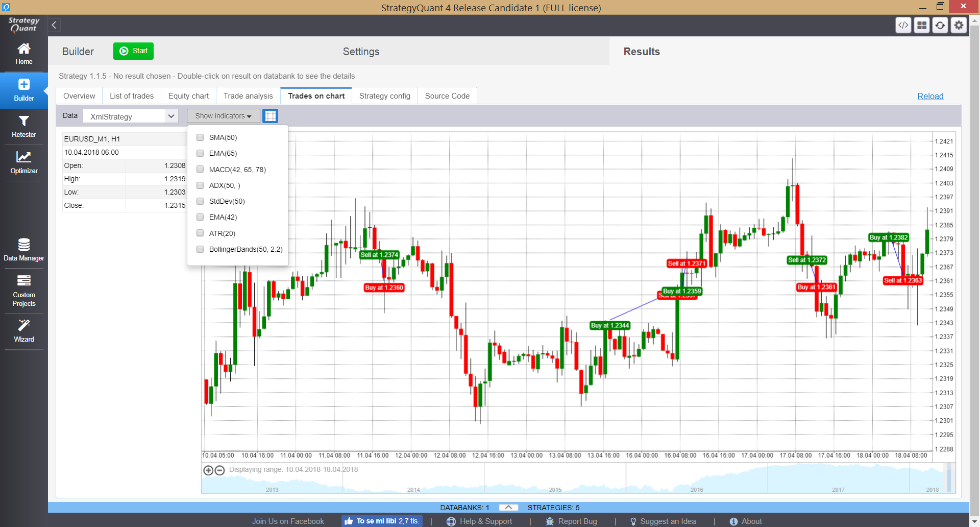The width and height of the screenshot is (980, 527).
Task: Click the Report Bug icon
Action: [x=550, y=521]
